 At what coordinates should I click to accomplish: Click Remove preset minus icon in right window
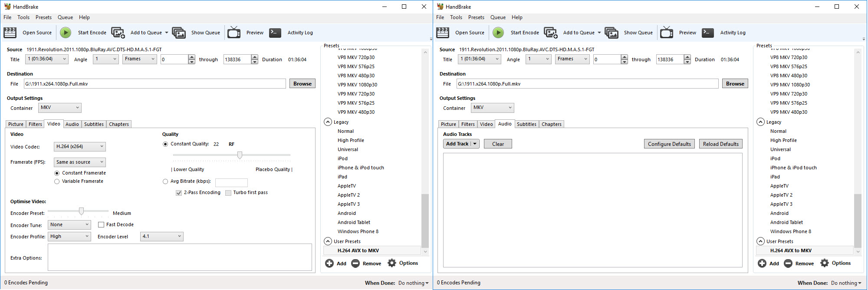pyautogui.click(x=788, y=264)
